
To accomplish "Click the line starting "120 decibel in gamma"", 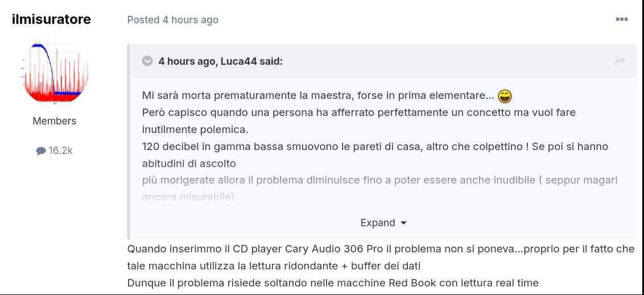I will tap(375, 147).
